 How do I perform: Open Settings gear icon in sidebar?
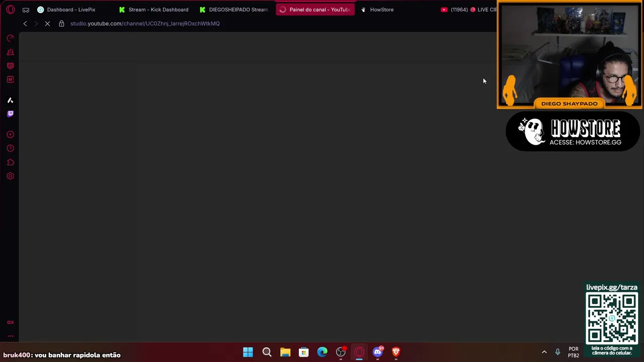click(x=10, y=176)
